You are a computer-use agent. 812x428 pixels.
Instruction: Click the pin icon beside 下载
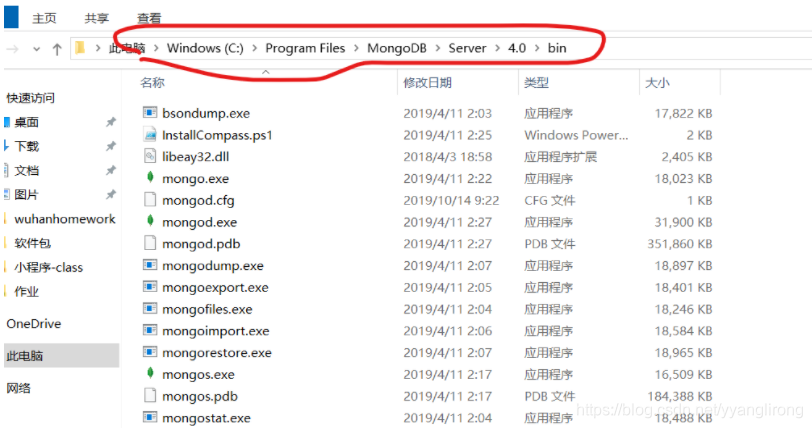111,146
